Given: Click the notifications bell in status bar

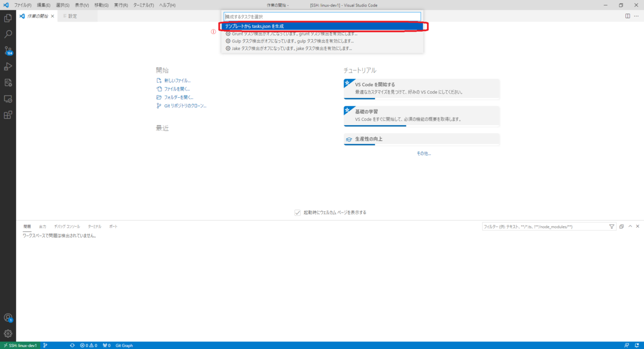Looking at the screenshot, I should coord(636,345).
